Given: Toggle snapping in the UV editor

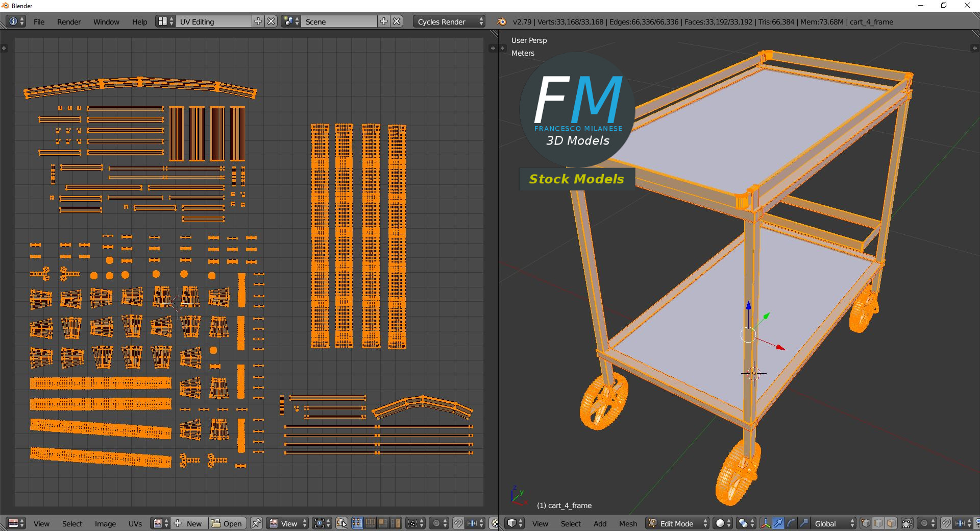Looking at the screenshot, I should (458, 523).
